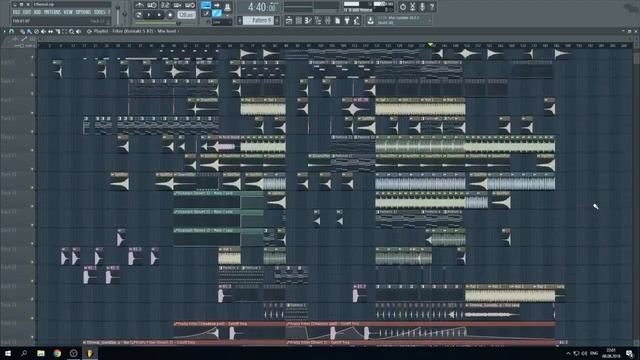Select the playlist Mute tool
Image resolution: width=640 pixels, height=360 pixels.
(x=43, y=31)
